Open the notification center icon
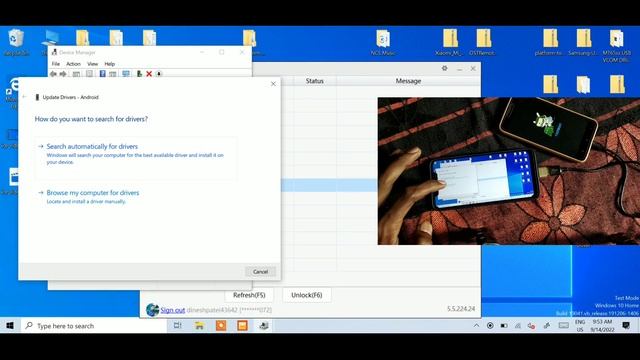This screenshot has height=360, width=640. (626, 326)
